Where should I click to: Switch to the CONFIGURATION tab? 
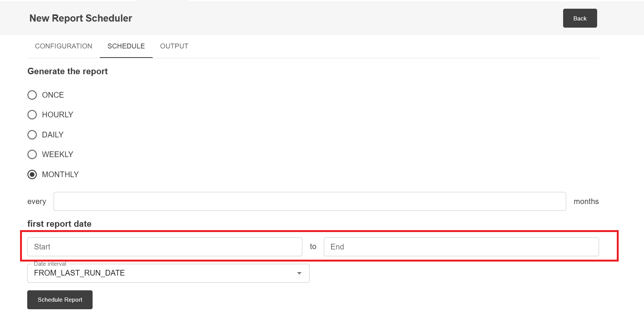[63, 46]
